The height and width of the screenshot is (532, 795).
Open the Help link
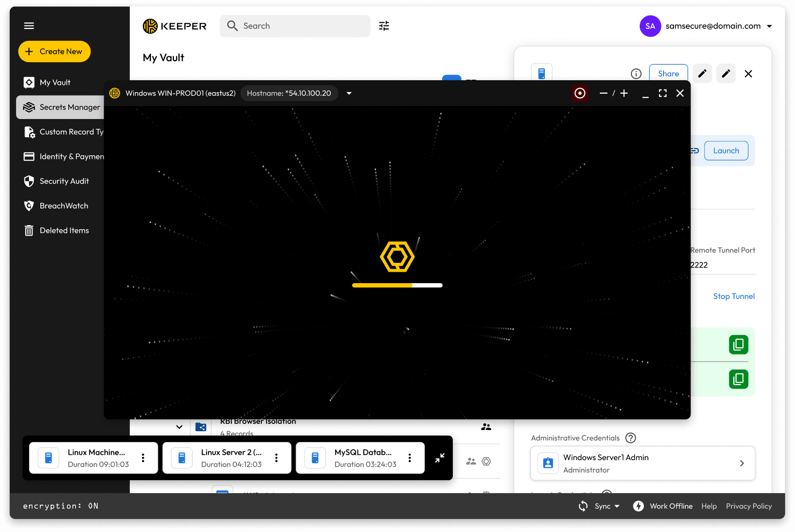709,506
